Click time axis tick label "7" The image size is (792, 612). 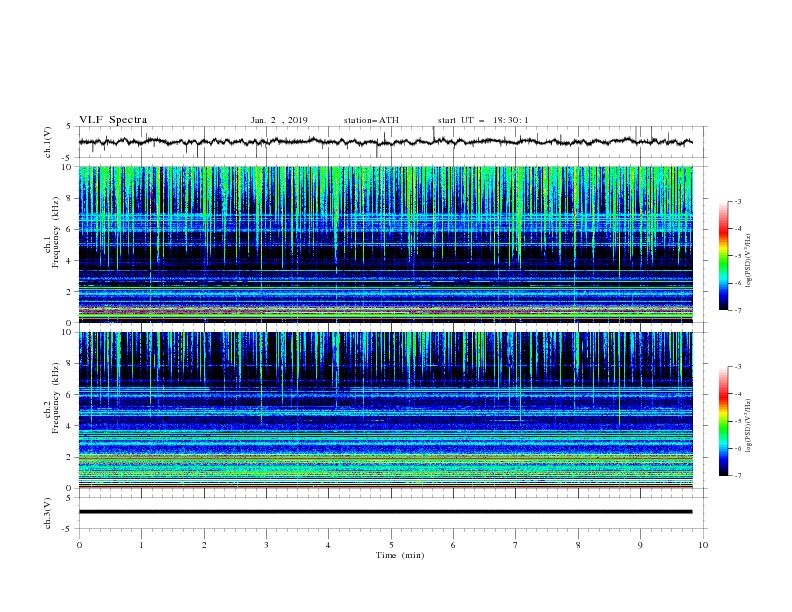coord(515,545)
